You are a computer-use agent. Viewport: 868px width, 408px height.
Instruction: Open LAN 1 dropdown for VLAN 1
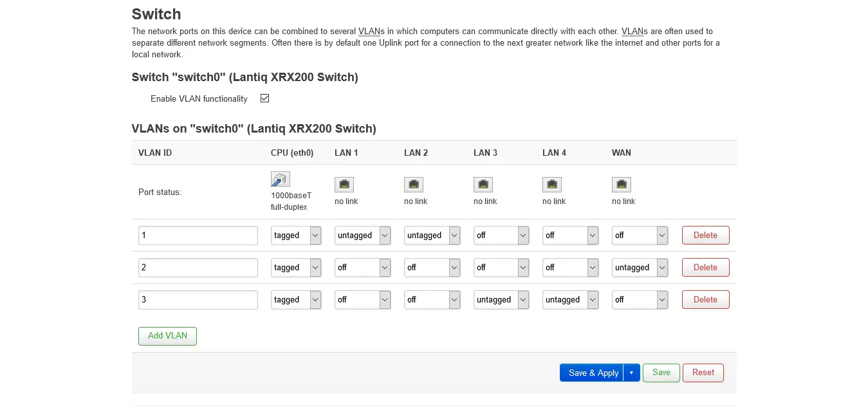pos(362,236)
